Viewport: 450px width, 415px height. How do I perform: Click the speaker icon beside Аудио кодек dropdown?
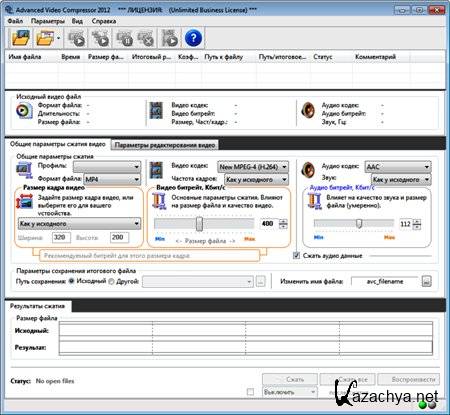click(308, 170)
